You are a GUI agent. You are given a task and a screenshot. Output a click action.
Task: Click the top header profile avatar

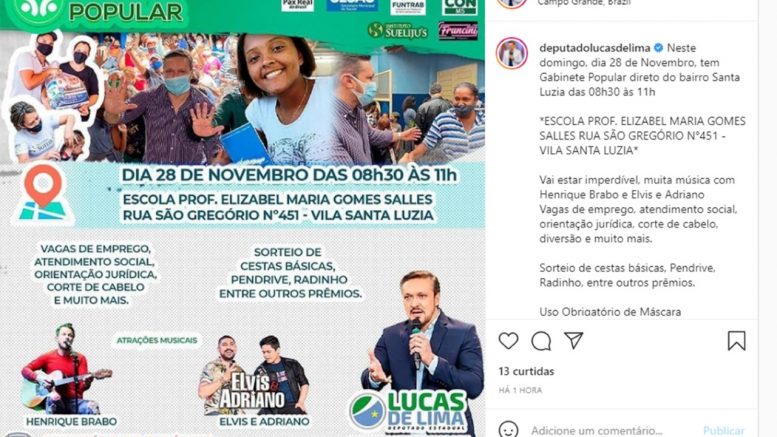pyautogui.click(x=512, y=3)
